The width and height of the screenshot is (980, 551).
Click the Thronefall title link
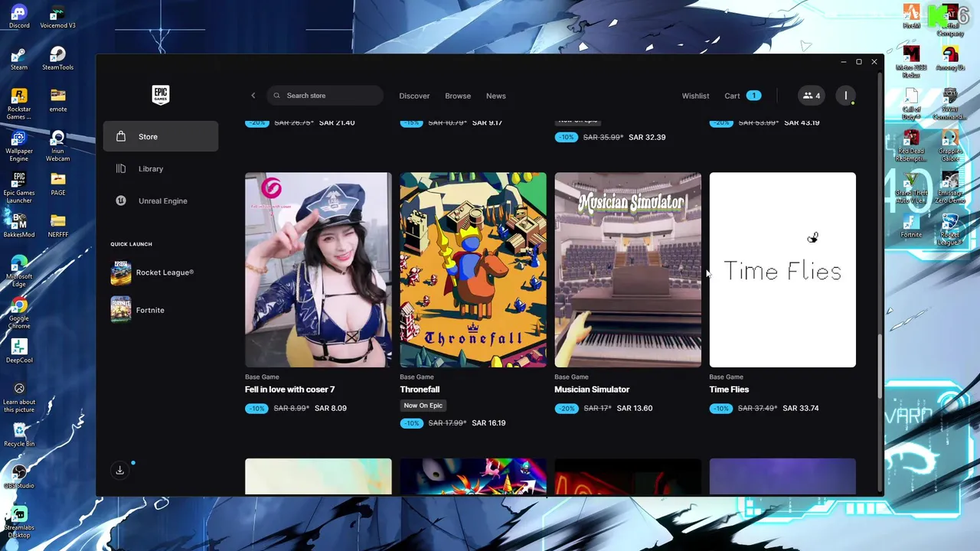coord(420,390)
